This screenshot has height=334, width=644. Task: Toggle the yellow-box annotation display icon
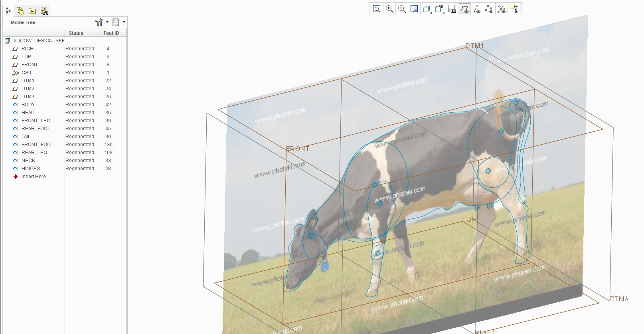(514, 9)
